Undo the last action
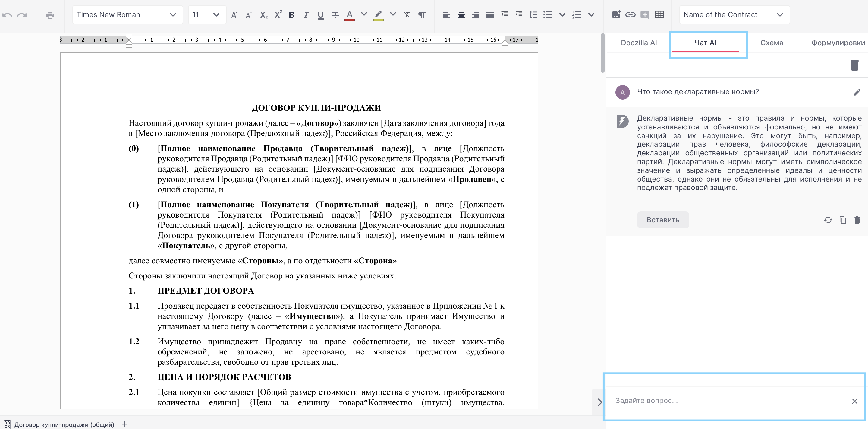The width and height of the screenshot is (868, 429). (7, 15)
